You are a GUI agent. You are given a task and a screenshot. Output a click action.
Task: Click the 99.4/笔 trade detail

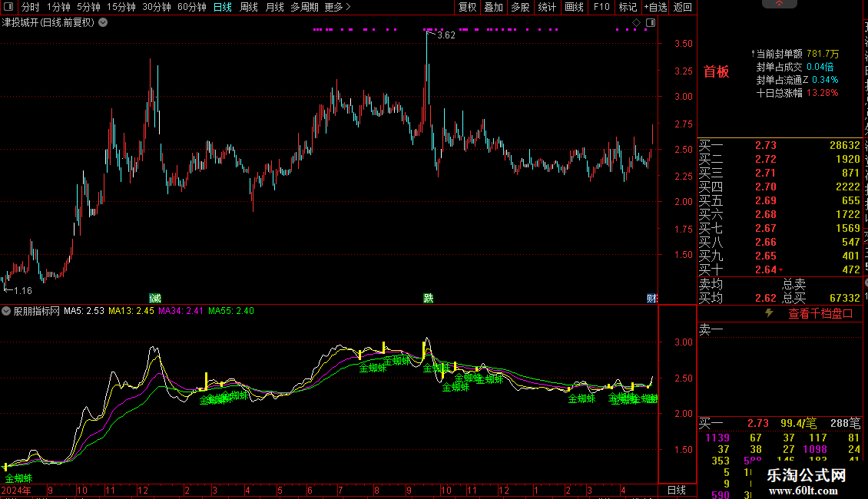click(x=798, y=423)
